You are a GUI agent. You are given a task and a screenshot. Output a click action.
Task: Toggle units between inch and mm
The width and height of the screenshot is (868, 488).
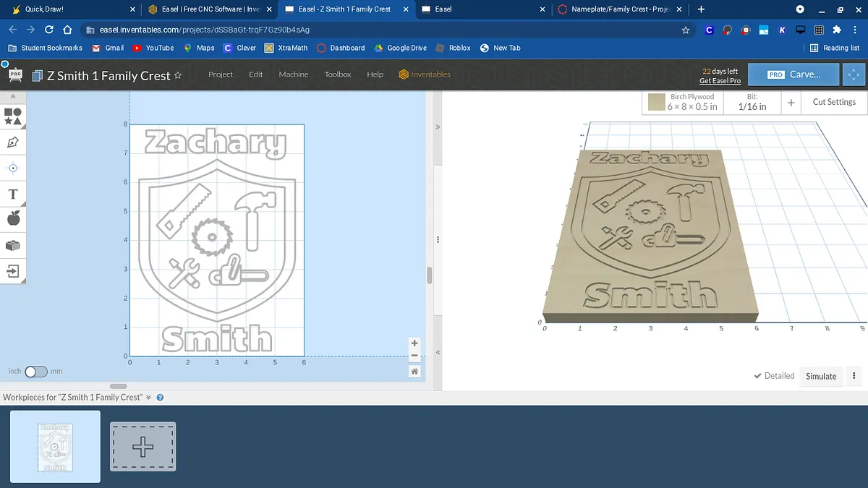[x=35, y=372]
